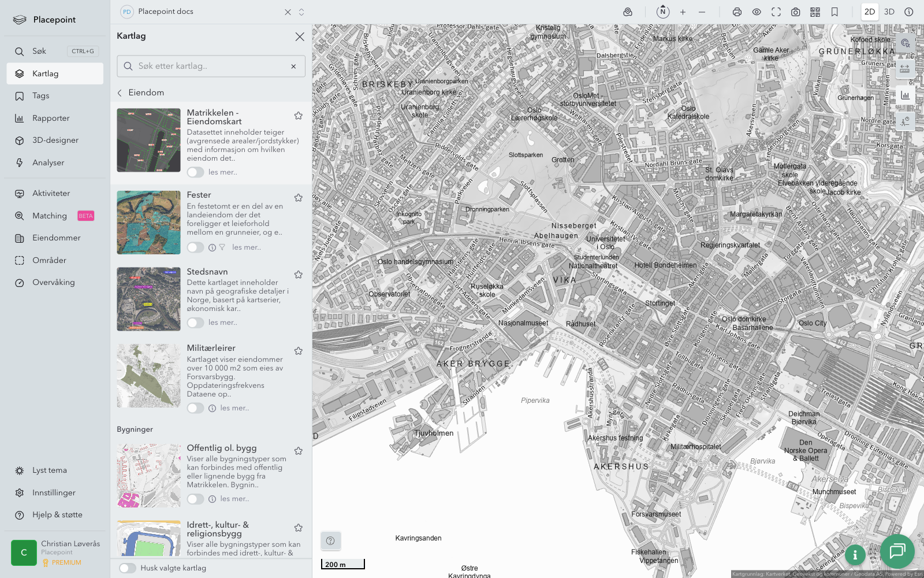Turn on the Stedsnavn layer toggle
Screen dimensions: 924x578
(195, 323)
